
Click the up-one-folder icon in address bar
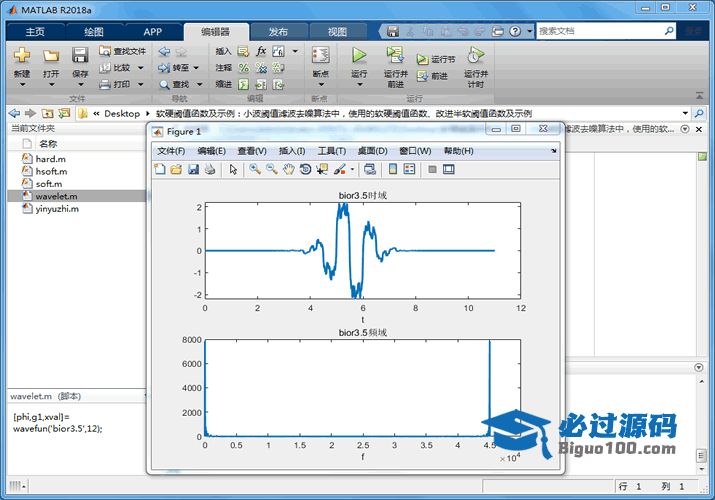47,113
